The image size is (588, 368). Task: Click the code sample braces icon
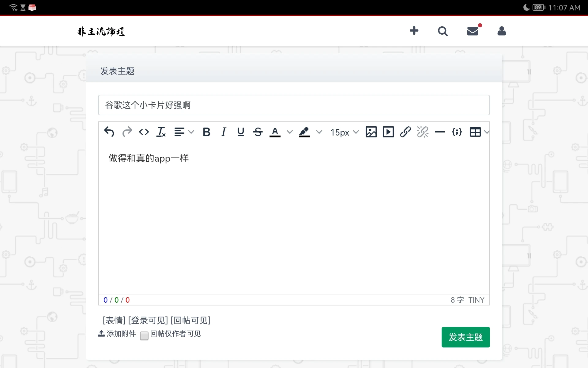[457, 132]
